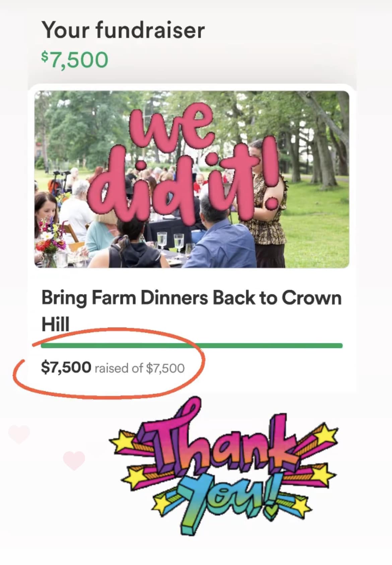This screenshot has width=392, height=565.
Task: Click the pink heart just left of the Thank You sticker
Action: (x=74, y=460)
